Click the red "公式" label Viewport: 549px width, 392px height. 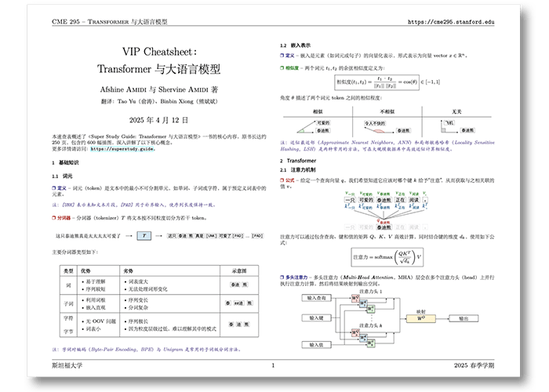point(289,180)
